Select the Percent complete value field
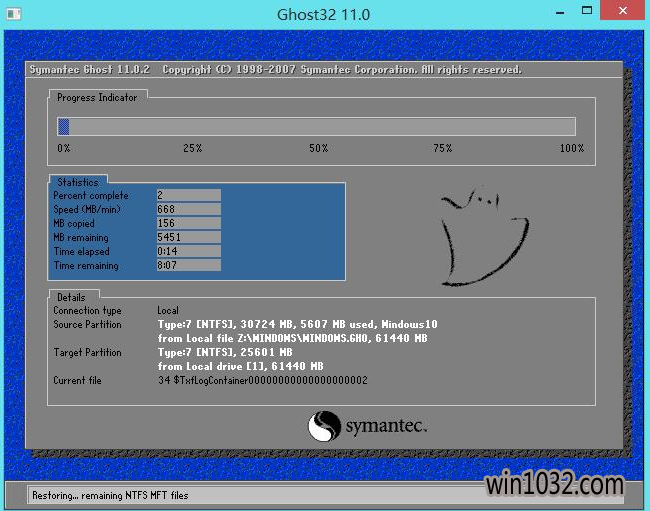 pos(188,196)
